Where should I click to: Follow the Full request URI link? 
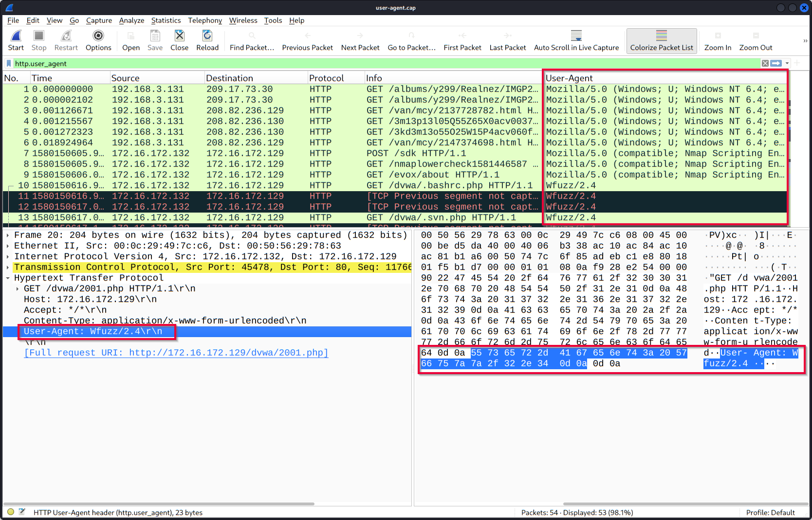tap(176, 353)
